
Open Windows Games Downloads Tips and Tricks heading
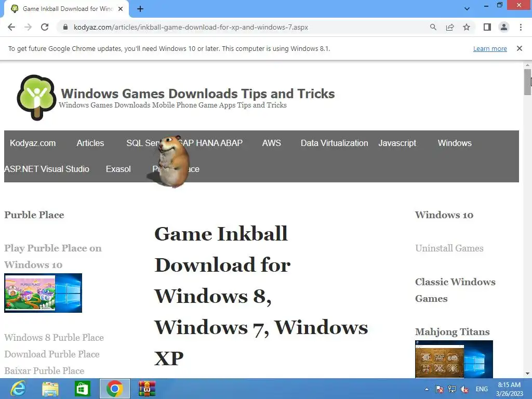click(198, 94)
